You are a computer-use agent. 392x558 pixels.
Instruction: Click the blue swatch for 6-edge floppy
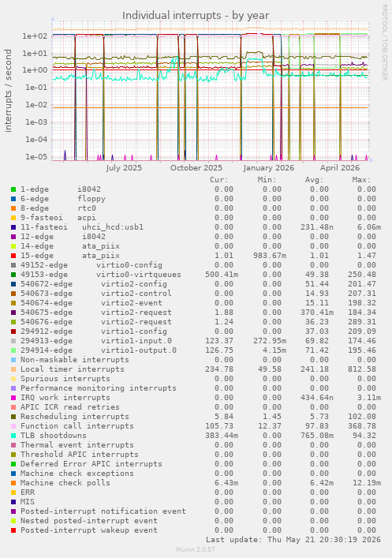[13, 199]
